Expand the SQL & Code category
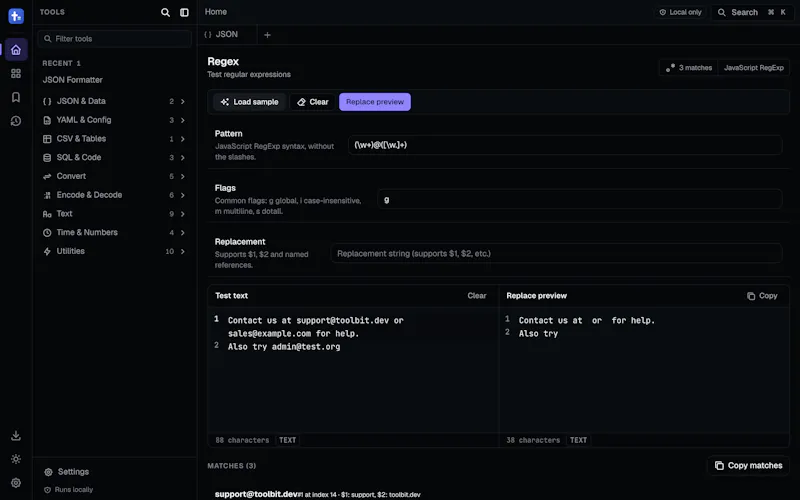 114,158
